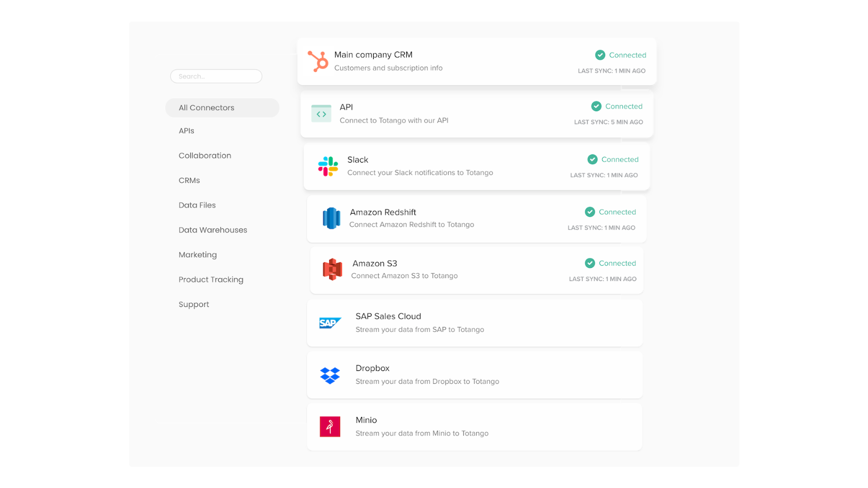This screenshot has width=868, height=488.
Task: Click the Amazon Redshift logo icon
Action: pos(331,219)
